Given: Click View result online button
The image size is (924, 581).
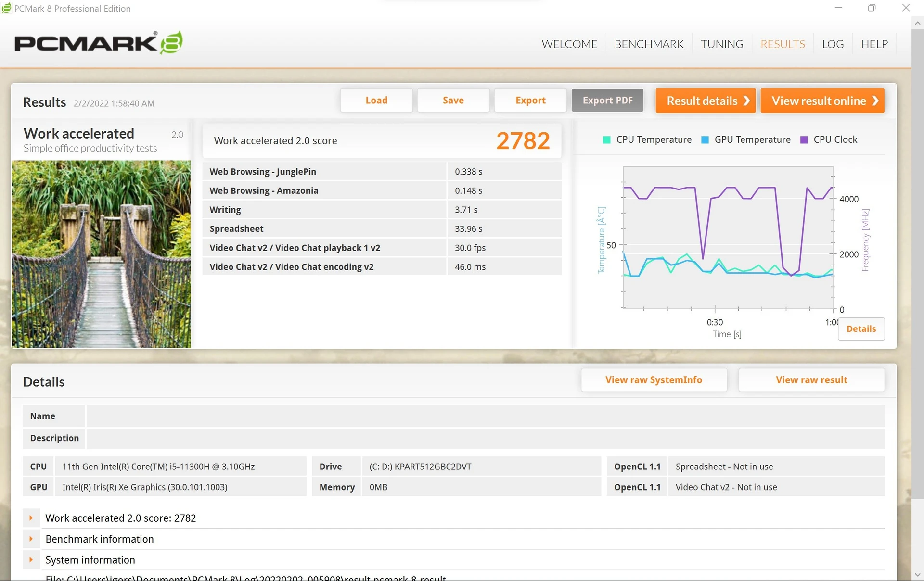Looking at the screenshot, I should point(822,101).
